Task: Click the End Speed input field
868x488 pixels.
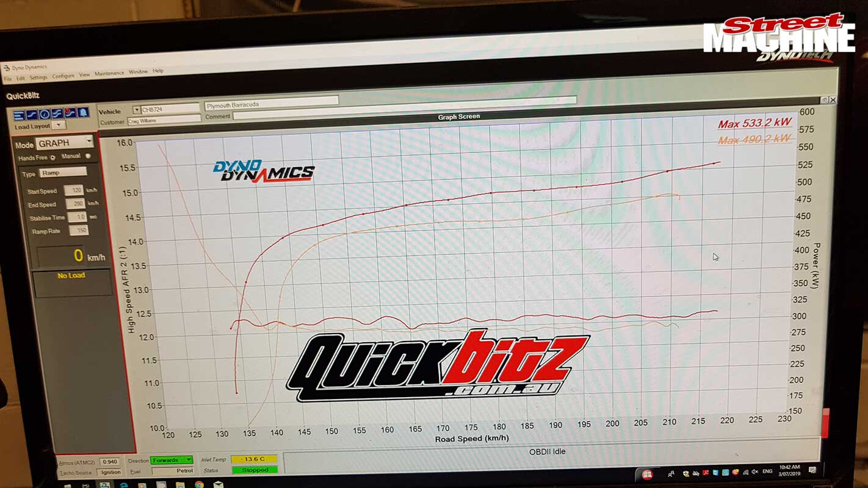Action: pyautogui.click(x=76, y=204)
